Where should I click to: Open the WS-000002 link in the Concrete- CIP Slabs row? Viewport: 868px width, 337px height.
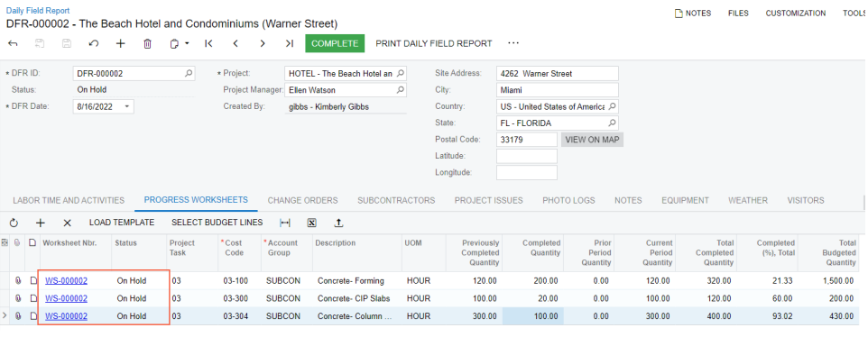pyautogui.click(x=66, y=298)
